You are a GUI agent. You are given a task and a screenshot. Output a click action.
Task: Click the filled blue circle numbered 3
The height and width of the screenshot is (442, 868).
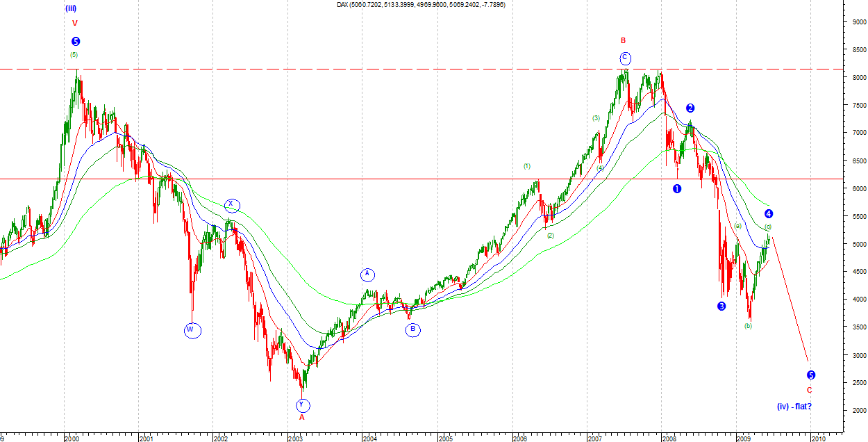pyautogui.click(x=721, y=306)
